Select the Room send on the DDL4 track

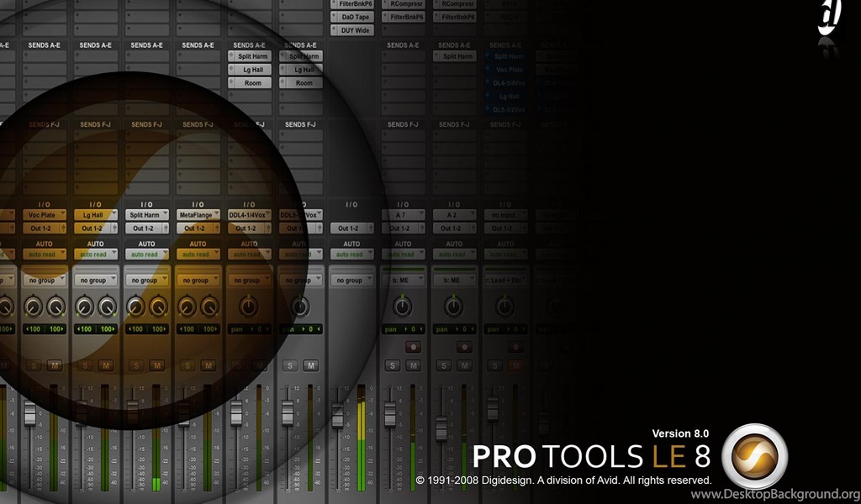click(x=253, y=83)
